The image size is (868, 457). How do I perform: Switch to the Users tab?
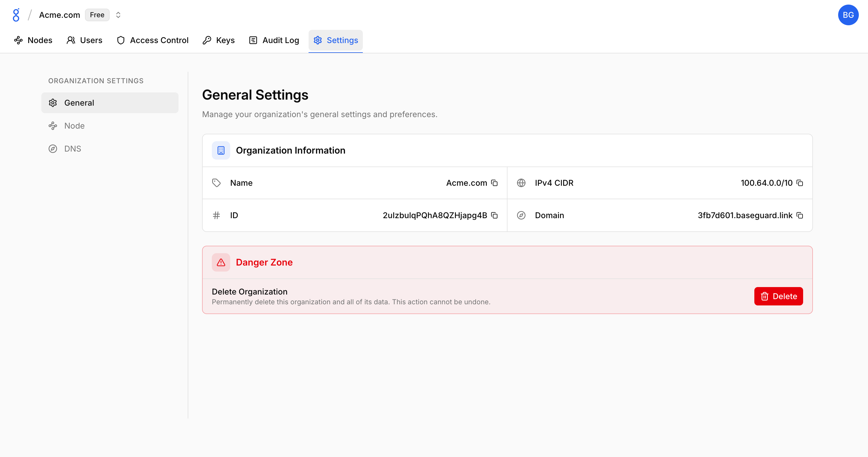tap(84, 40)
